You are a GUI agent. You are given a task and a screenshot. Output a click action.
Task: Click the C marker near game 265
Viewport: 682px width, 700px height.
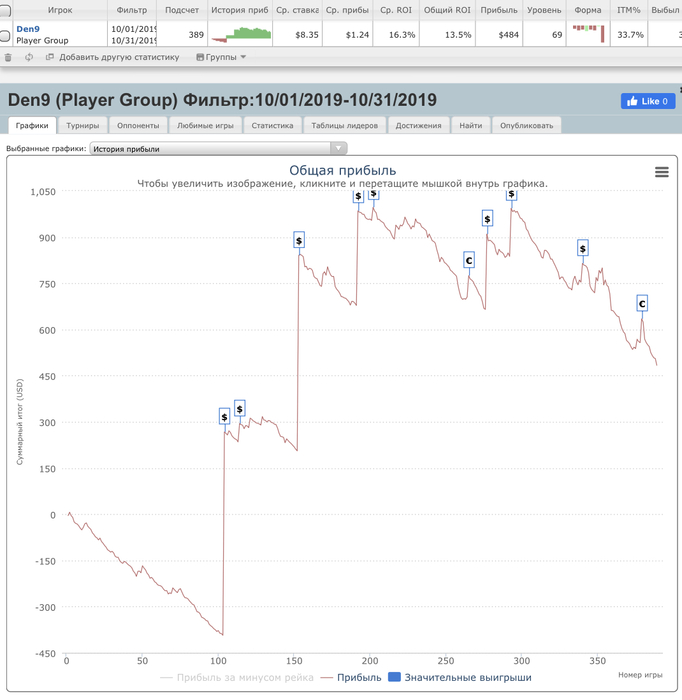(x=469, y=260)
